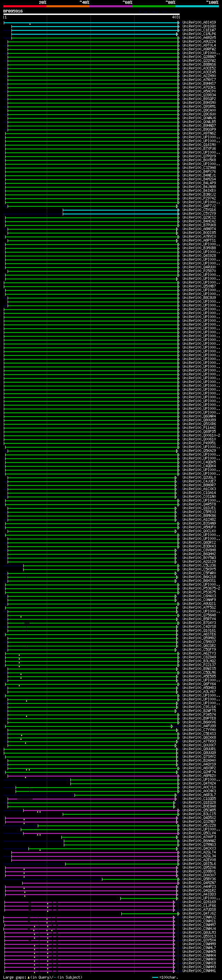Screen dimensions: 222x980
Task: Open the UniRef100_A9U2Z4 hit label
Action: [199, 41]
